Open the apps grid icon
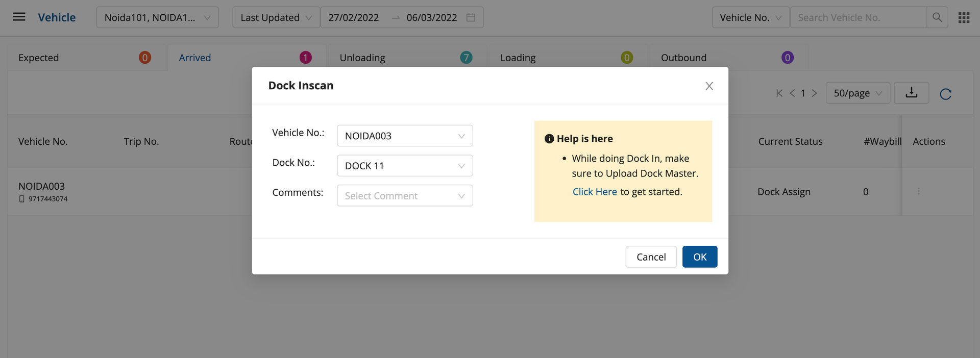The height and width of the screenshot is (358, 980). (x=964, y=18)
